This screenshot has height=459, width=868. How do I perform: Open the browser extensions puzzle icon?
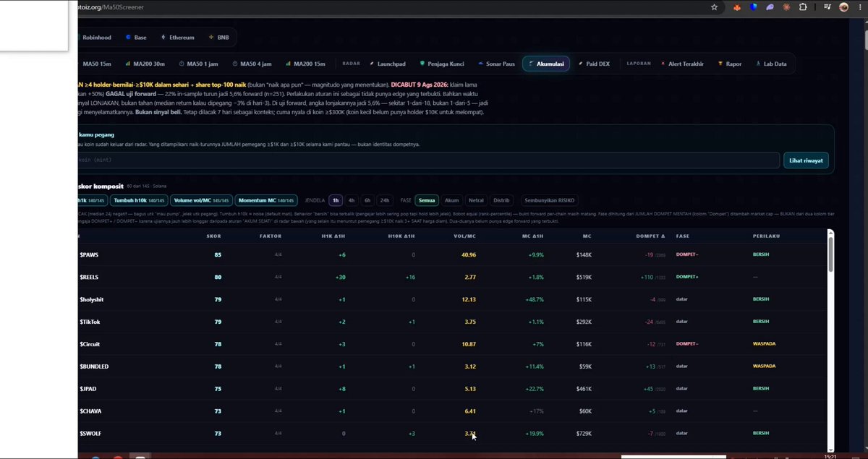[x=803, y=7]
